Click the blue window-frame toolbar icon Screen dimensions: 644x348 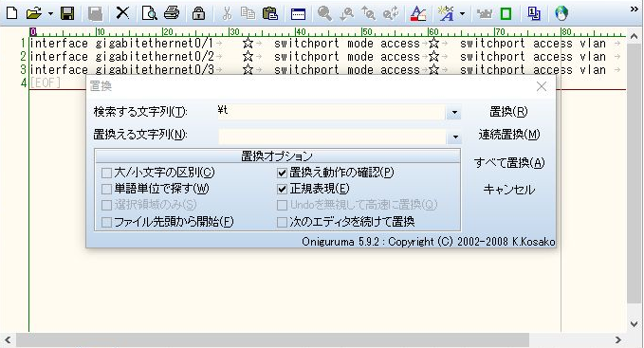(298, 14)
